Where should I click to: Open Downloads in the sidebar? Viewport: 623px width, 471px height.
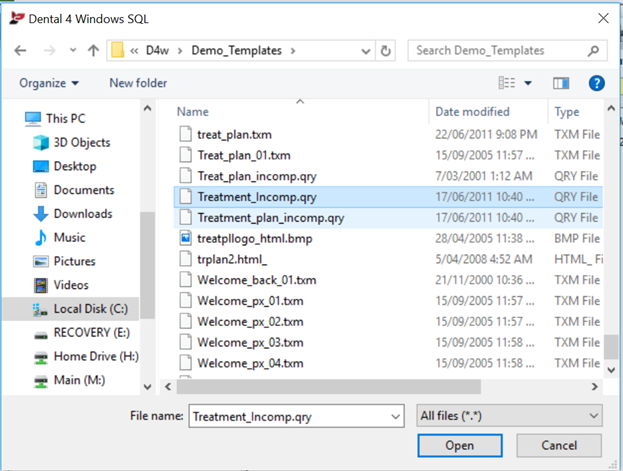tap(73, 214)
